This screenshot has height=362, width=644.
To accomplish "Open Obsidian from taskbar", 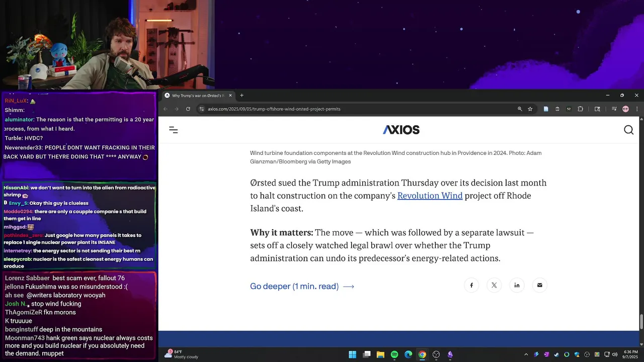I will [x=450, y=354].
